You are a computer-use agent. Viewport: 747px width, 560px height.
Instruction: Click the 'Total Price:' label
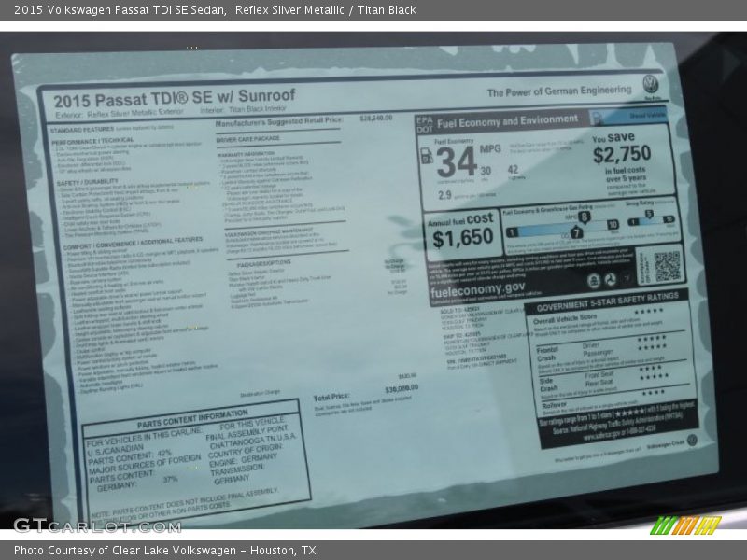[x=331, y=397]
